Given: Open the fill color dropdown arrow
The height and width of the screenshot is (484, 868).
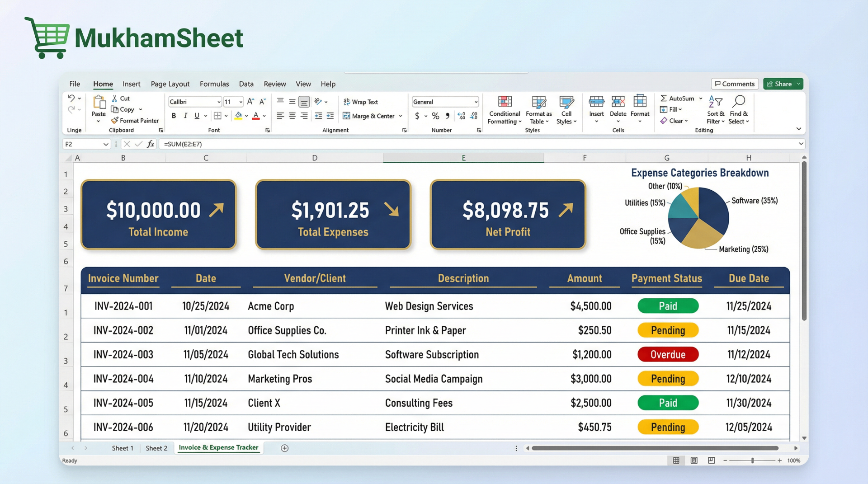Looking at the screenshot, I should 246,116.
